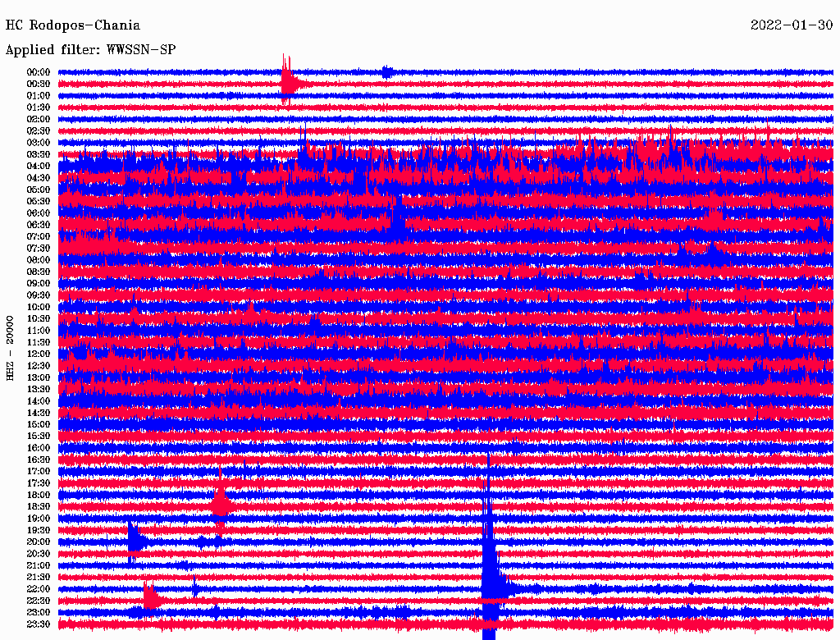Select the 17:00 time label
Viewport: 840px width, 640px height.
click(38, 472)
